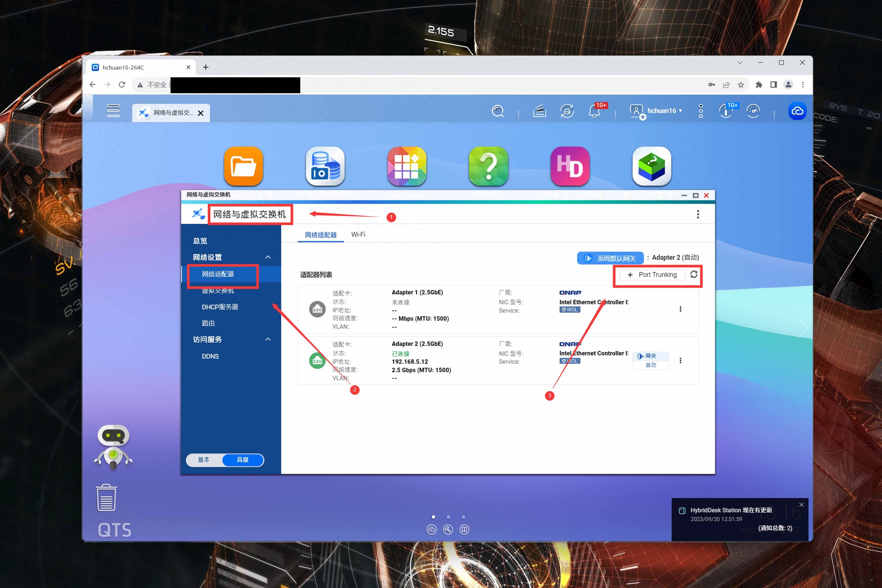Click the 系统默认网关 button
The width and height of the screenshot is (882, 588).
(610, 258)
